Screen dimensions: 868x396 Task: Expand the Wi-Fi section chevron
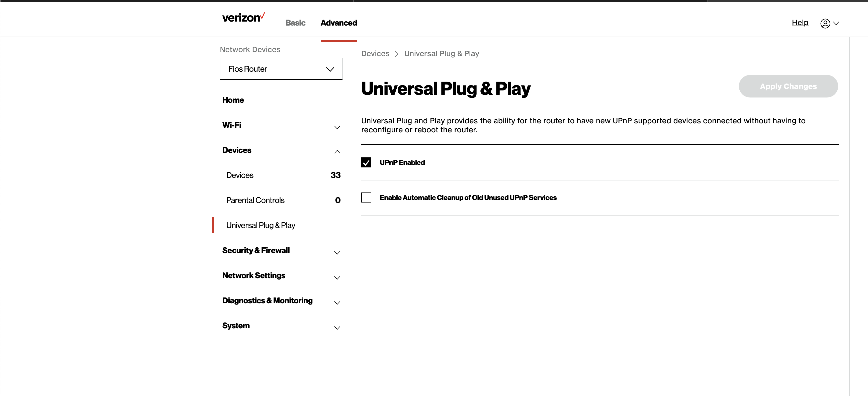(x=337, y=127)
